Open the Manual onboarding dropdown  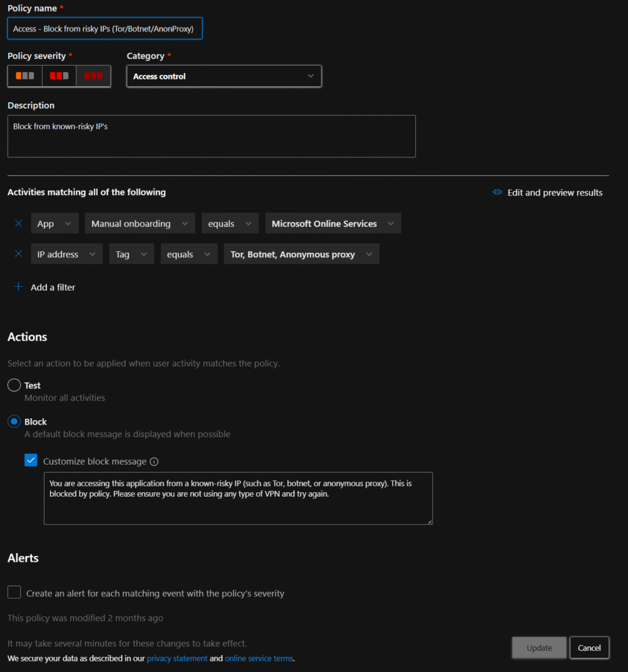point(139,224)
